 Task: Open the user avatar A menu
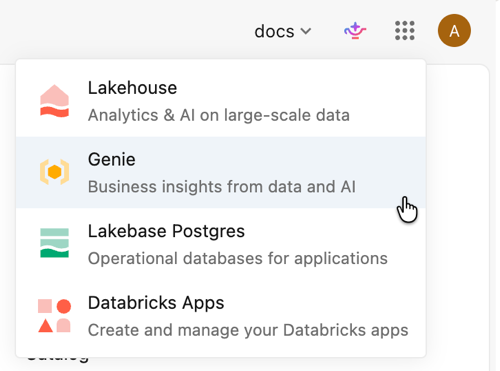454,31
